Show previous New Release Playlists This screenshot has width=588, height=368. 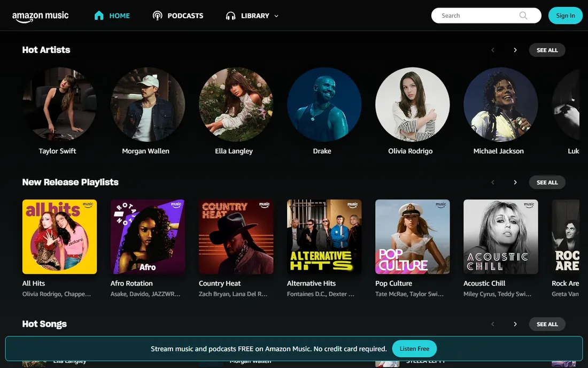coord(493,182)
